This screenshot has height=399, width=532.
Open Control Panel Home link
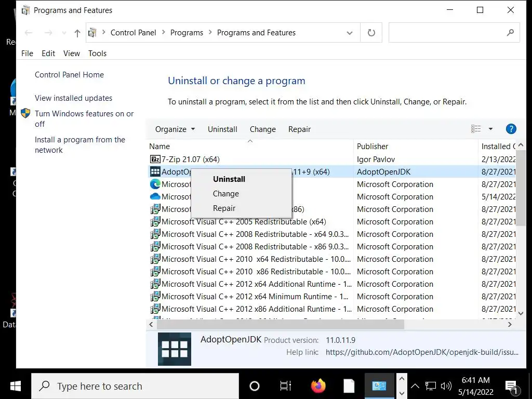click(x=69, y=75)
